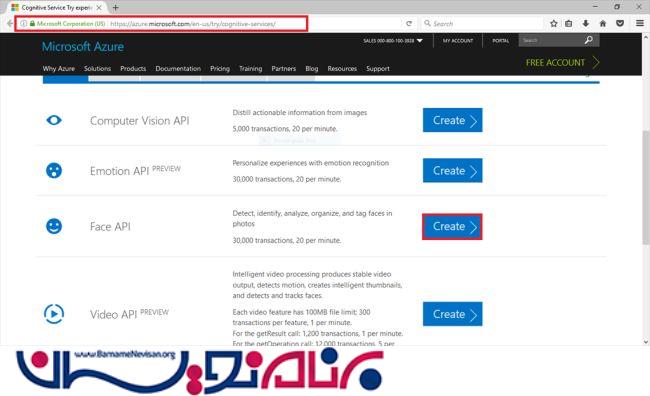Open the bookmarks list icon
Image resolution: width=650 pixels, height=396 pixels.
(x=569, y=24)
